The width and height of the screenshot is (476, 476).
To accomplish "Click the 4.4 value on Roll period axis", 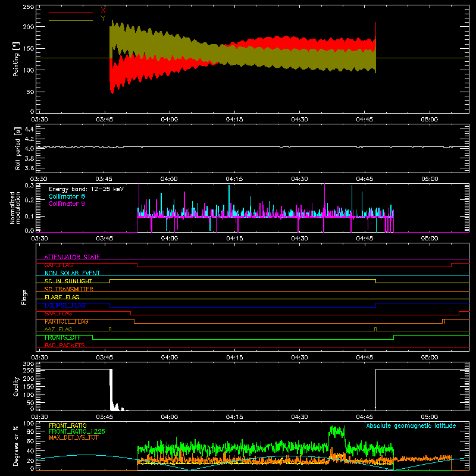I will click(x=29, y=129).
